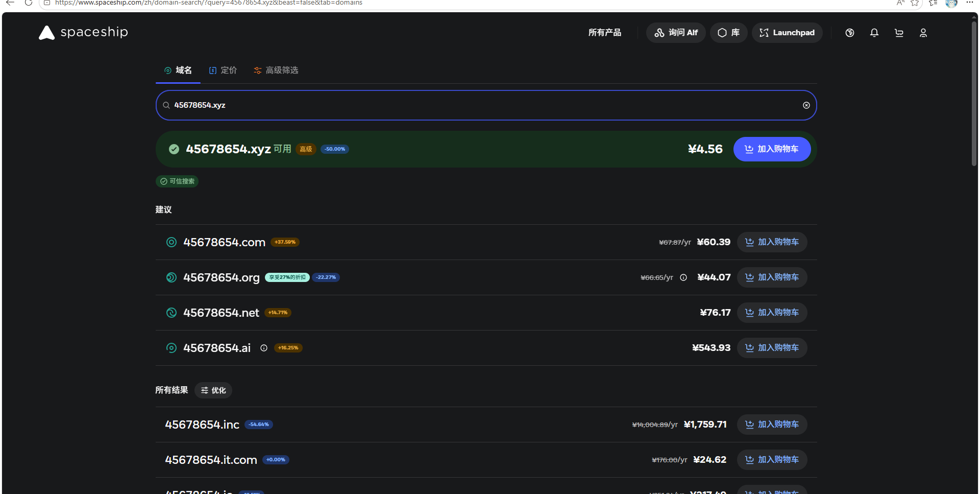The image size is (980, 494).
Task: Add 45678654.xyz to cart
Action: tap(772, 149)
